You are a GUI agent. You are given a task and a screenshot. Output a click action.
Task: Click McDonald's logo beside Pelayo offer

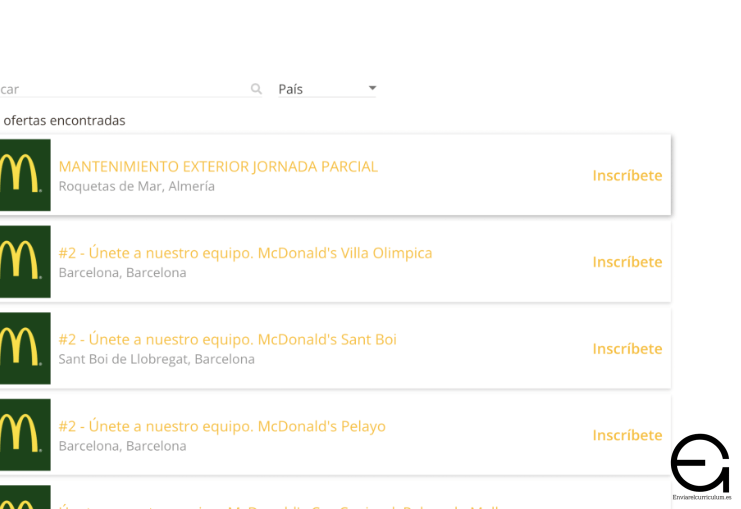tap(24, 435)
